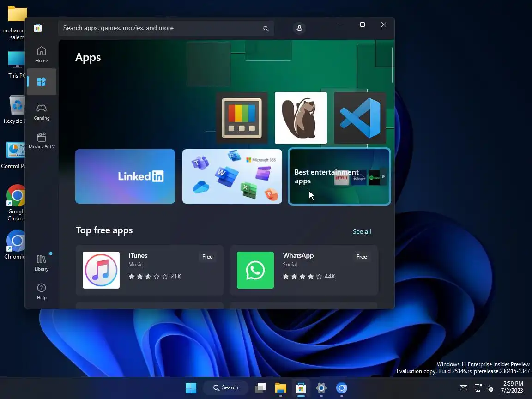This screenshot has width=532, height=399.
Task: Open Chromium icon on taskbar
Action: pyautogui.click(x=342, y=388)
